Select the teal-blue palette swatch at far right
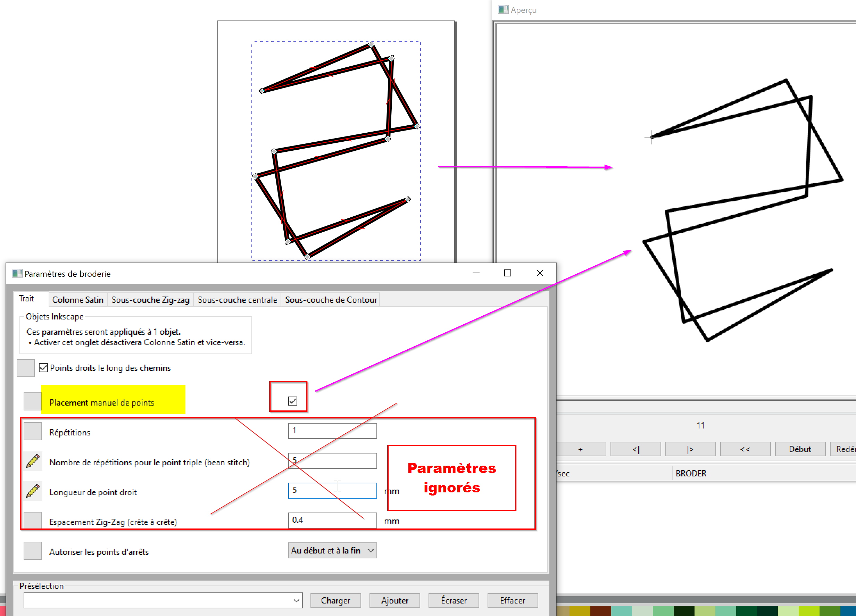Screen dimensions: 856x616 point(848,611)
